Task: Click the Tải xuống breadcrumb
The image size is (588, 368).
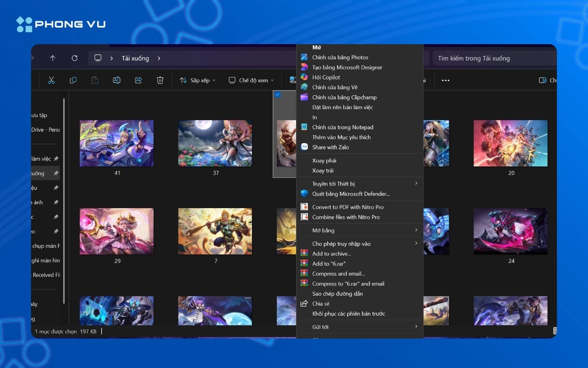Action: click(135, 58)
